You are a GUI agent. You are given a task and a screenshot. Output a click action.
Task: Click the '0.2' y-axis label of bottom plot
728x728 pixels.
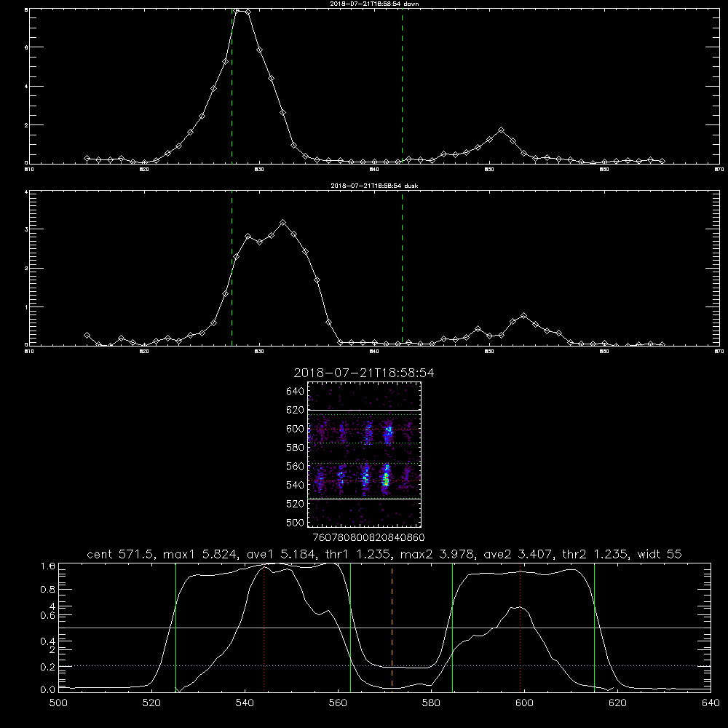(x=48, y=667)
